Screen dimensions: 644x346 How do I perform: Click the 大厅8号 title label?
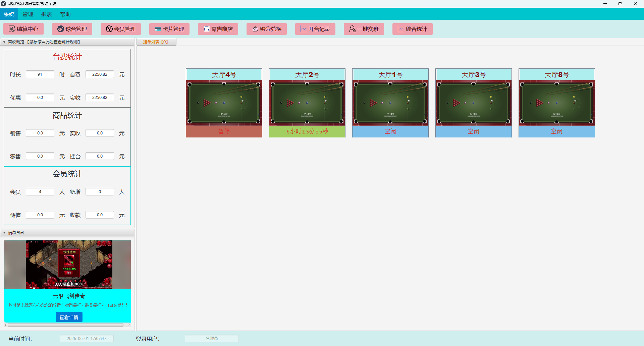click(x=557, y=75)
